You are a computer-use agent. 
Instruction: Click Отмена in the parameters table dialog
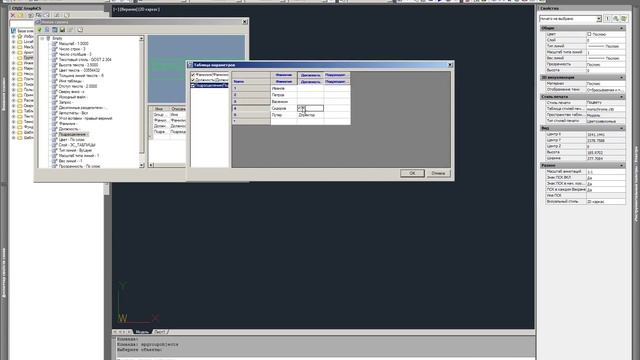pyautogui.click(x=438, y=173)
